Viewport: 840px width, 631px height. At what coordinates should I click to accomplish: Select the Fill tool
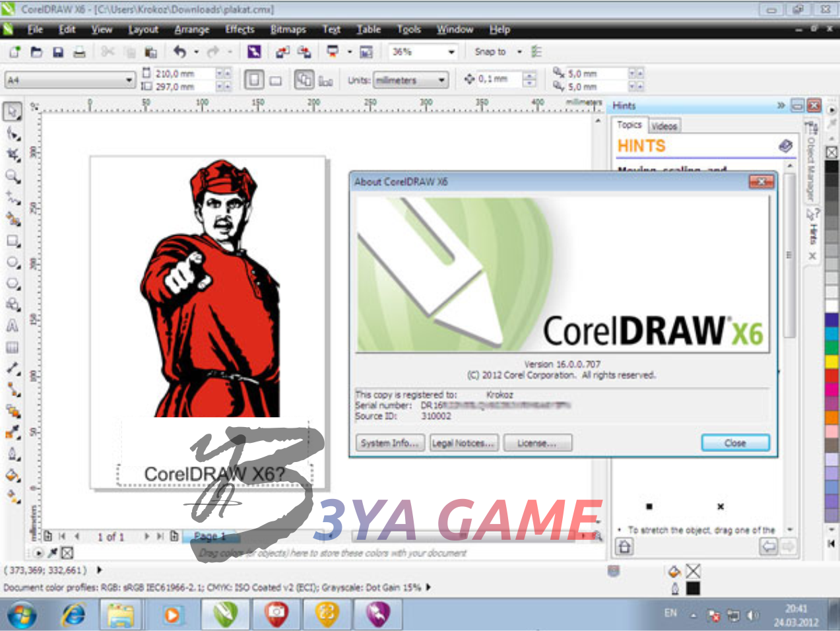tap(13, 475)
